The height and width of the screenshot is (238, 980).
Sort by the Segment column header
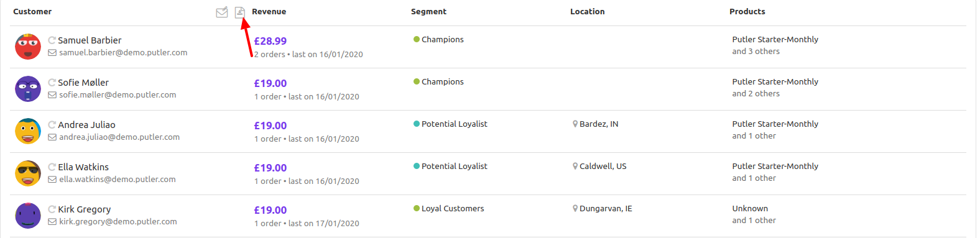coord(428,12)
